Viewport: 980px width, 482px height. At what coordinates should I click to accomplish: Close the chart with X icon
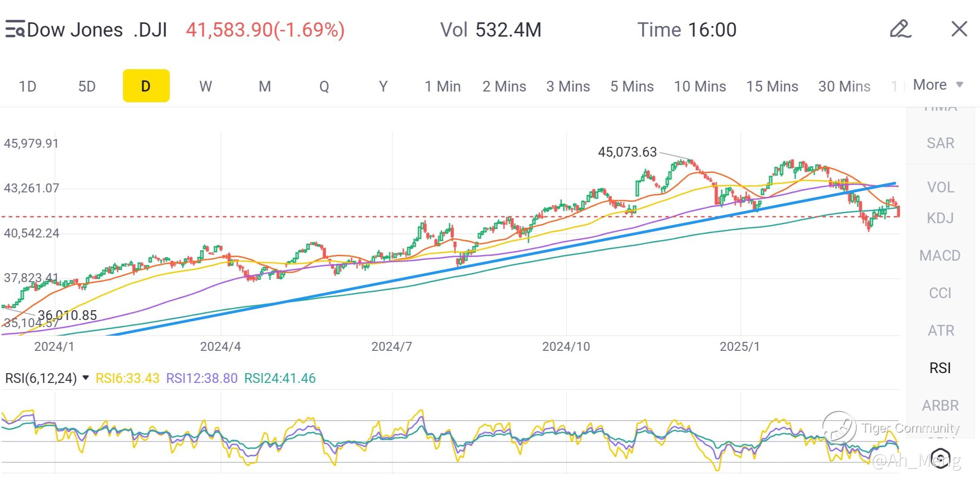coord(959,29)
